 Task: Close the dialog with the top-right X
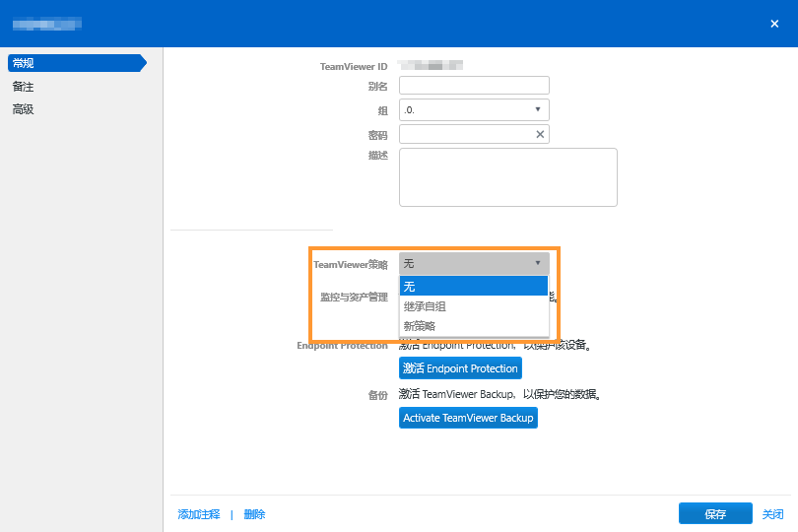click(x=773, y=24)
